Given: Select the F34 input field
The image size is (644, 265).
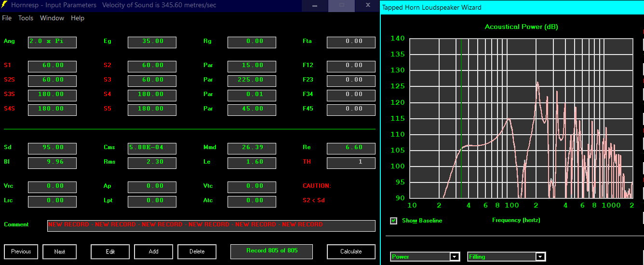Looking at the screenshot, I should pyautogui.click(x=351, y=95).
